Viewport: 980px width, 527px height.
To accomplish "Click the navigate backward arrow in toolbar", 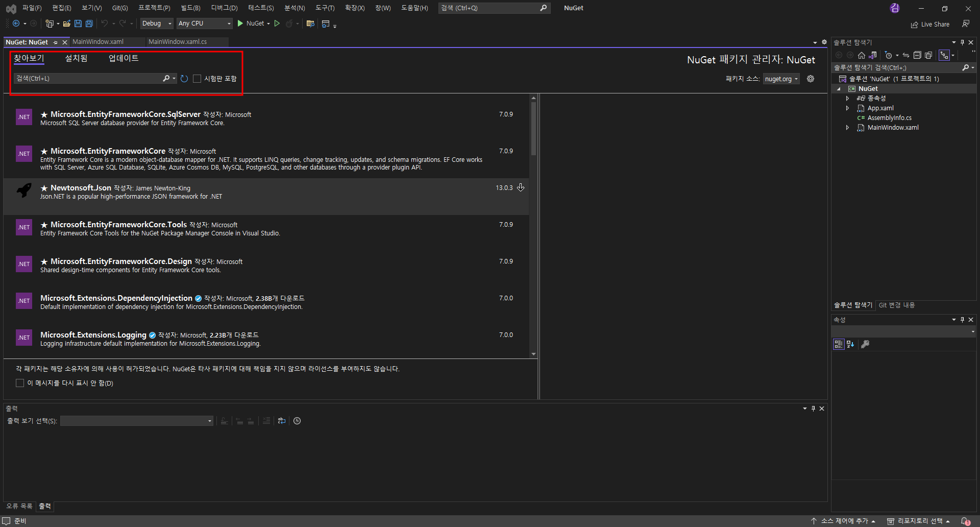I will [x=16, y=23].
